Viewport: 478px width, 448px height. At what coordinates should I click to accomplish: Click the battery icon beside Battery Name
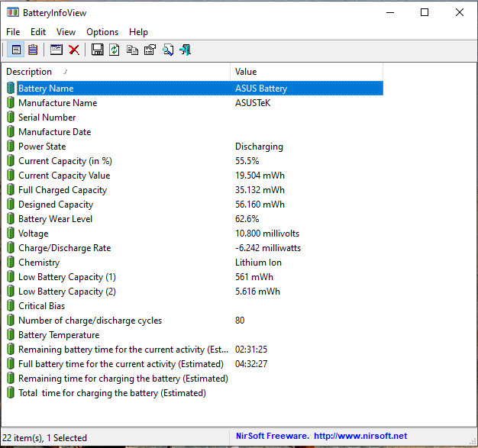click(x=11, y=88)
